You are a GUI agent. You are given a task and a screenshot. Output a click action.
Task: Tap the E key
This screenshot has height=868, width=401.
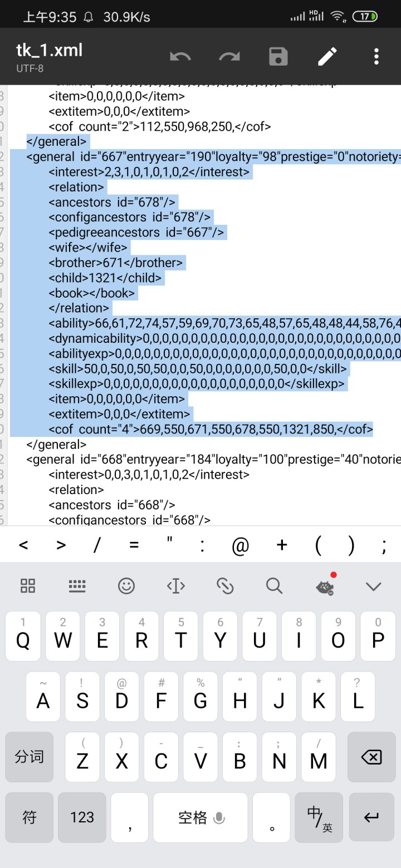[x=102, y=636]
